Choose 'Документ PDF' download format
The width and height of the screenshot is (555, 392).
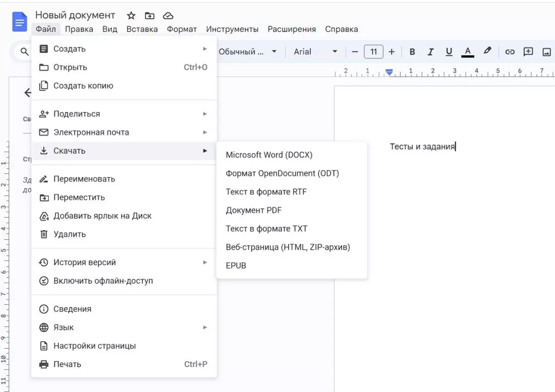pos(254,210)
